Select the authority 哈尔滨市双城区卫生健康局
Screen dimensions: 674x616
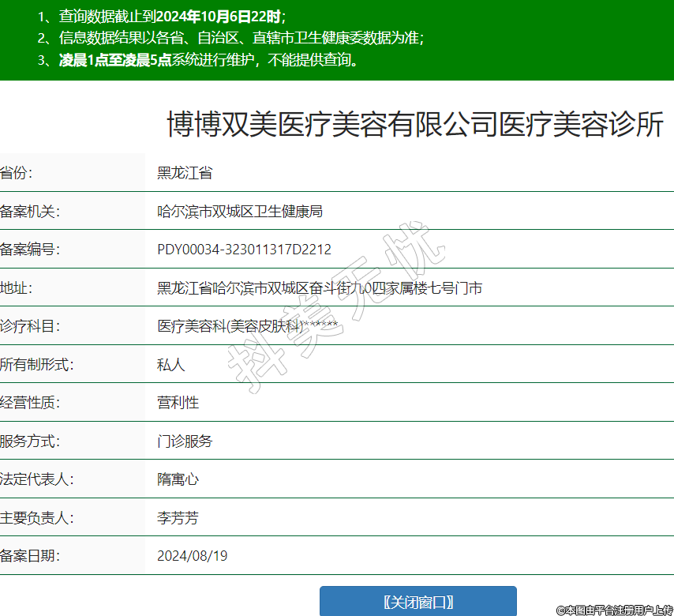tap(240, 211)
